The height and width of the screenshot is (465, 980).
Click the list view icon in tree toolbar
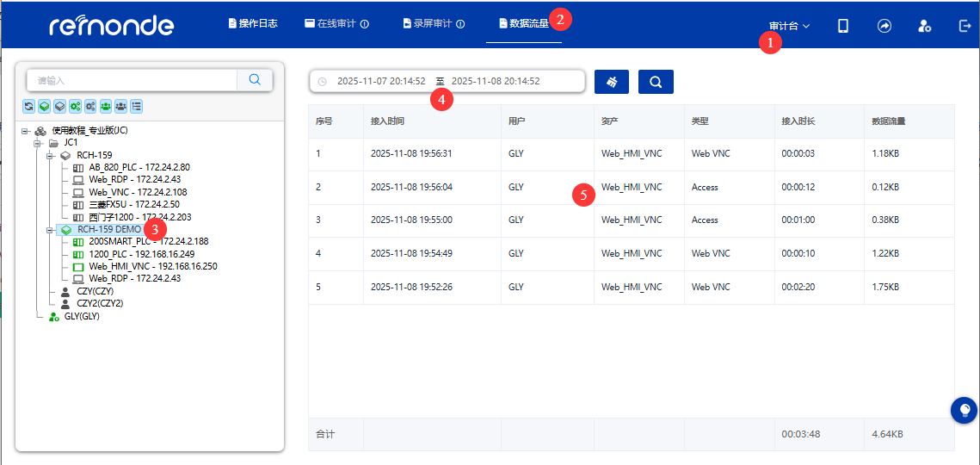point(137,106)
